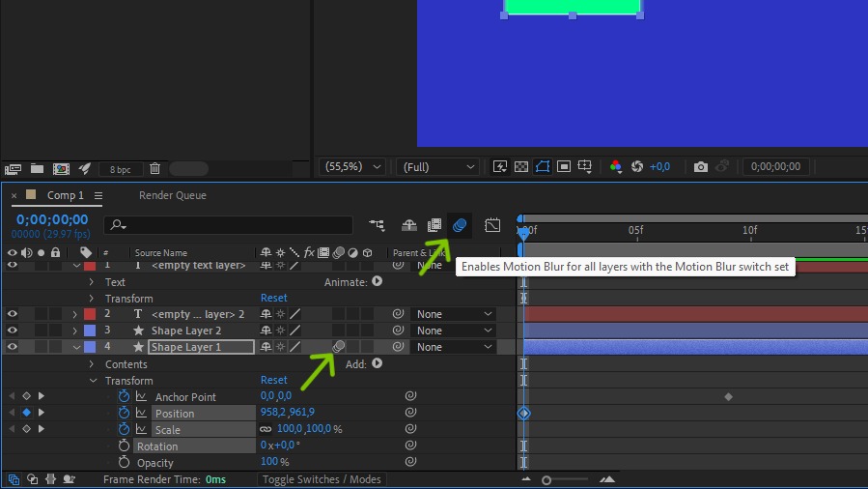Toggle the Scale constrain proportions link

click(x=266, y=429)
